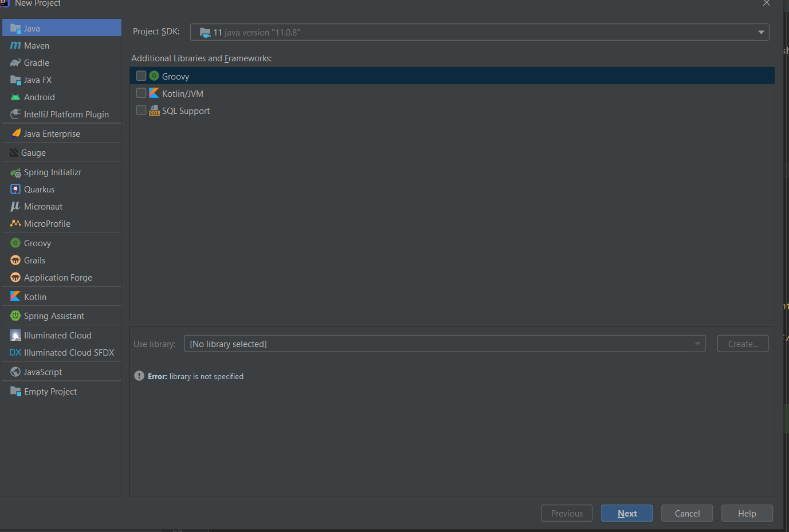The width and height of the screenshot is (789, 532).
Task: Click the Illuminated Cloud icon
Action: (x=15, y=335)
